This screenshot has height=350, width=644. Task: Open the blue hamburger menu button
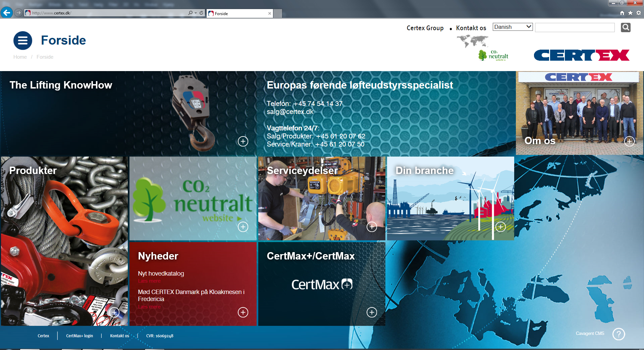23,41
